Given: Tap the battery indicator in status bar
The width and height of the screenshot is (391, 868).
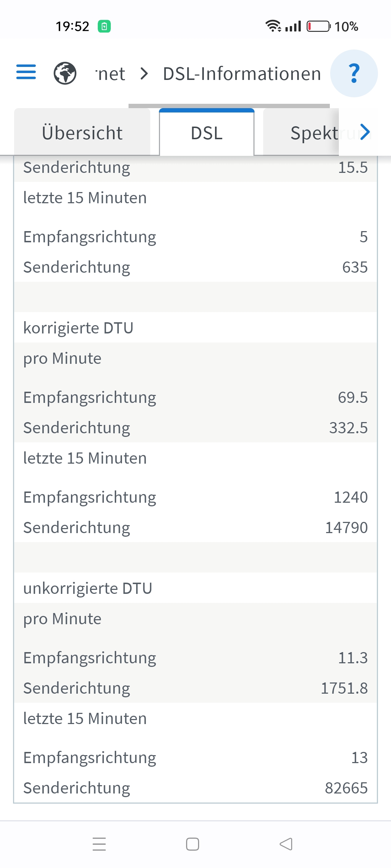Looking at the screenshot, I should coord(318,26).
